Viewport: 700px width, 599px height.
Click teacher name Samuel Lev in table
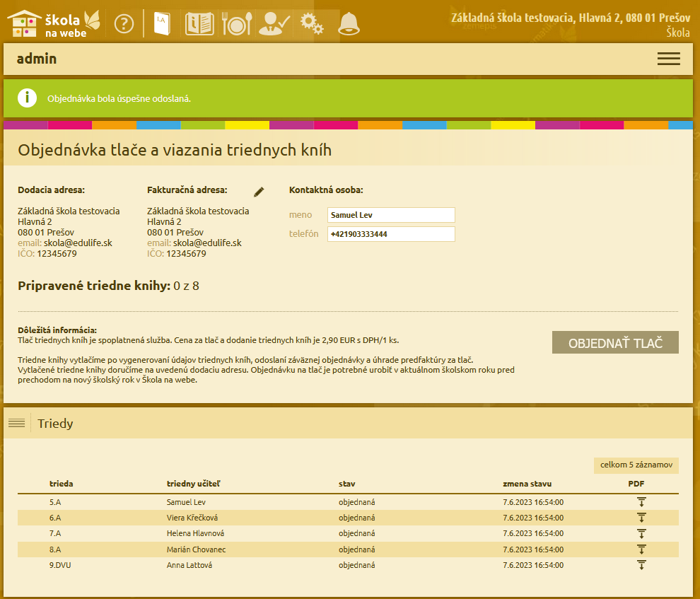click(186, 502)
